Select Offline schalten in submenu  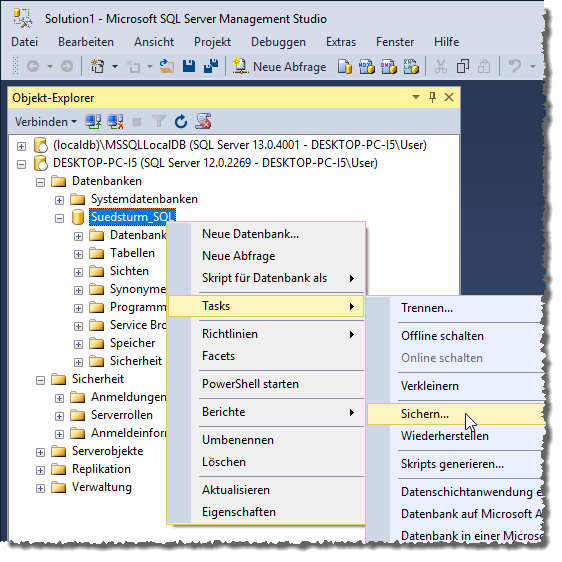[456, 336]
